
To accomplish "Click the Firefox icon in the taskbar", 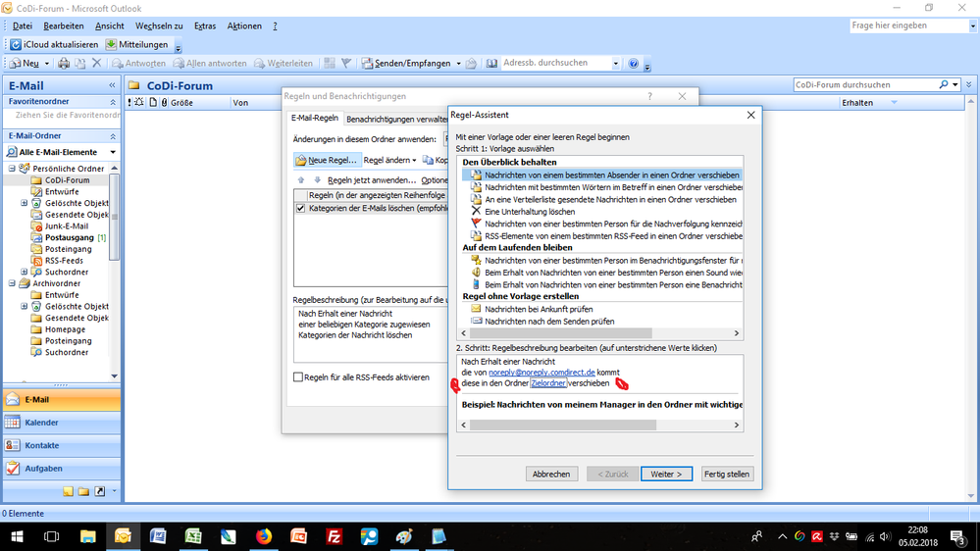I will [263, 536].
